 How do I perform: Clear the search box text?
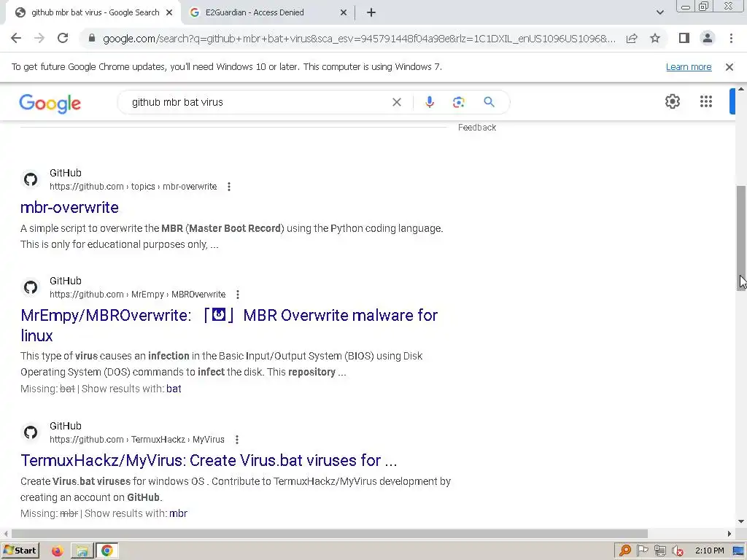pos(396,102)
